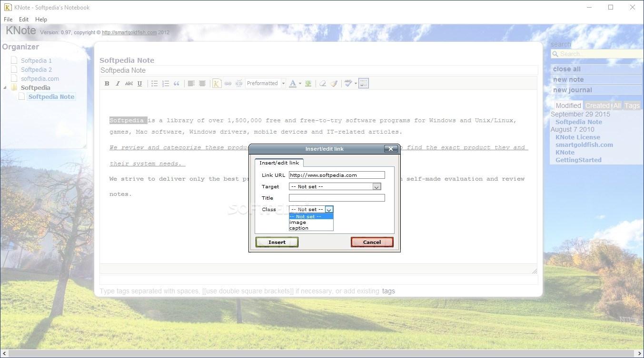Toggle italic formatting
This screenshot has height=358, width=644.
[118, 84]
